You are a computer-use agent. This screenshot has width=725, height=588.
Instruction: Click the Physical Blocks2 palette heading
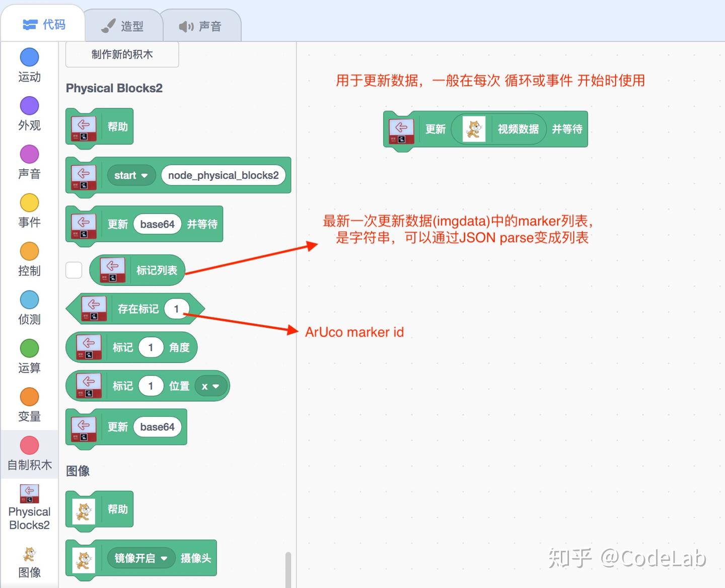coord(114,88)
